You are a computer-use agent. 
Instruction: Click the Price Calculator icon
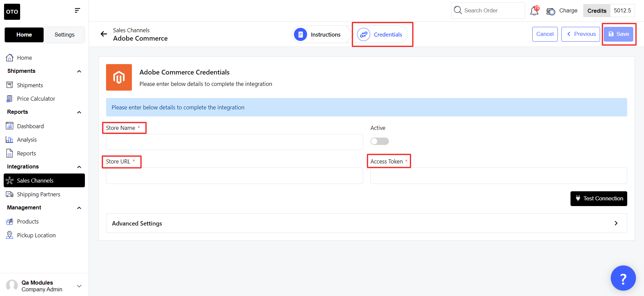(10, 99)
